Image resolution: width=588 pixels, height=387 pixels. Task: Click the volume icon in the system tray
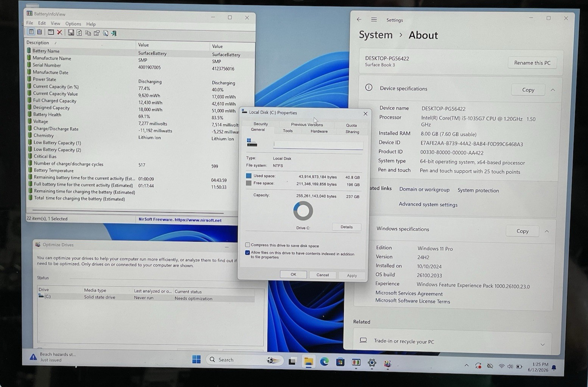click(x=510, y=366)
